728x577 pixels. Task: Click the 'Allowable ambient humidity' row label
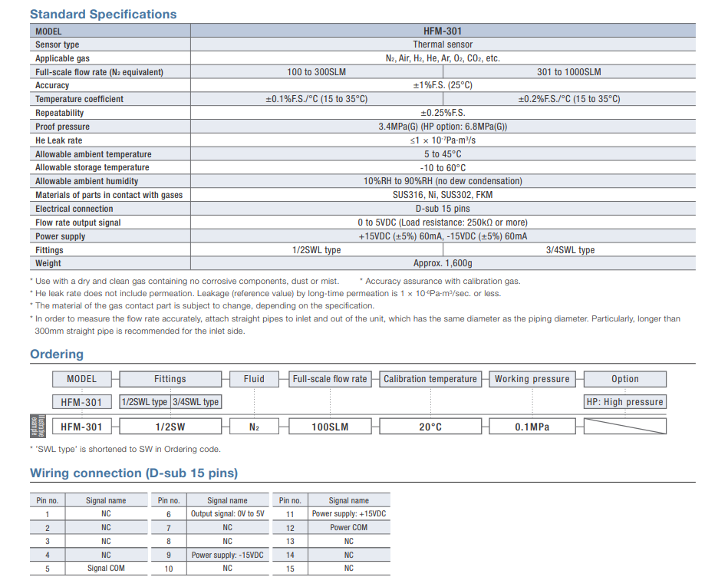87,181
